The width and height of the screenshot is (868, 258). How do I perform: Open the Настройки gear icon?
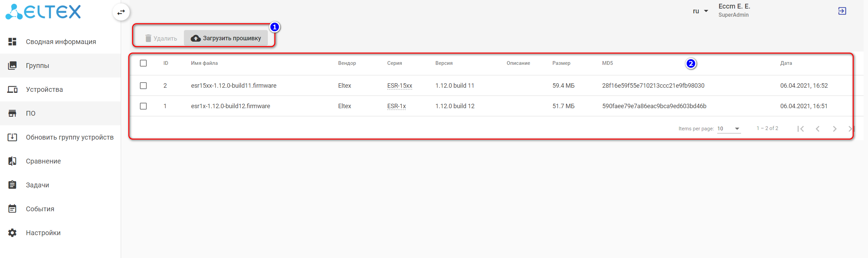12,233
